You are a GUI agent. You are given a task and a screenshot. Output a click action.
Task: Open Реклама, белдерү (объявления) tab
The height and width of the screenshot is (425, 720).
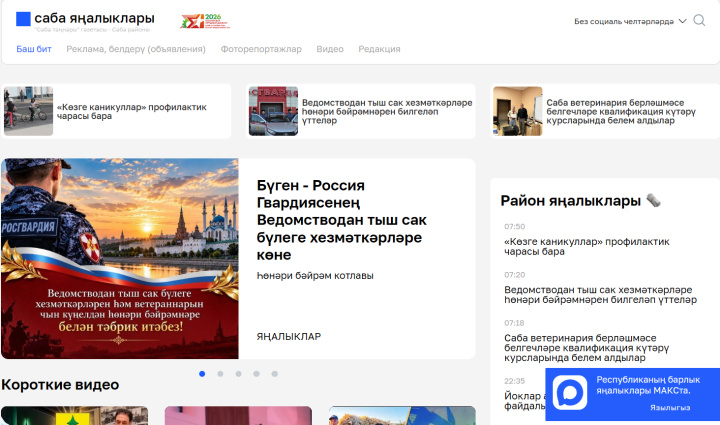(x=136, y=49)
